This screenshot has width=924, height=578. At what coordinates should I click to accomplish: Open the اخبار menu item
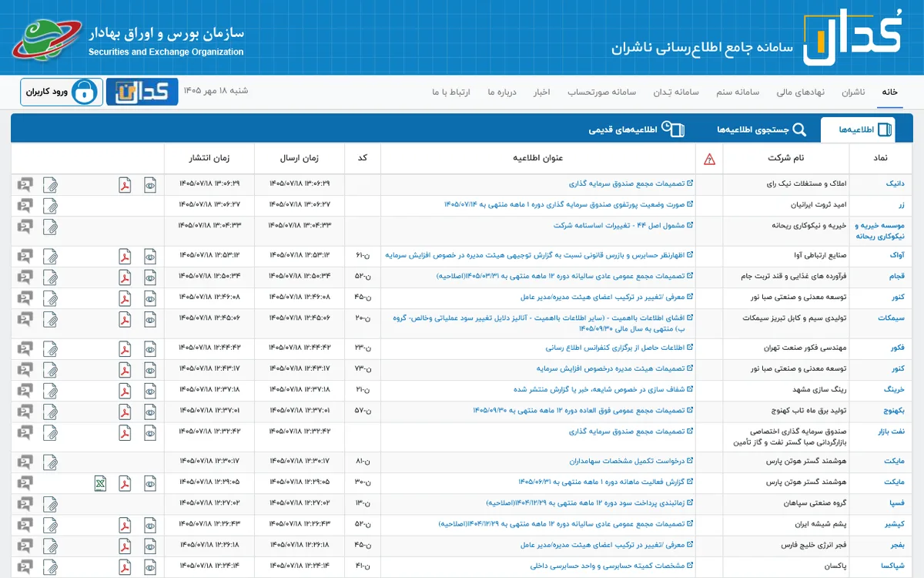[542, 92]
